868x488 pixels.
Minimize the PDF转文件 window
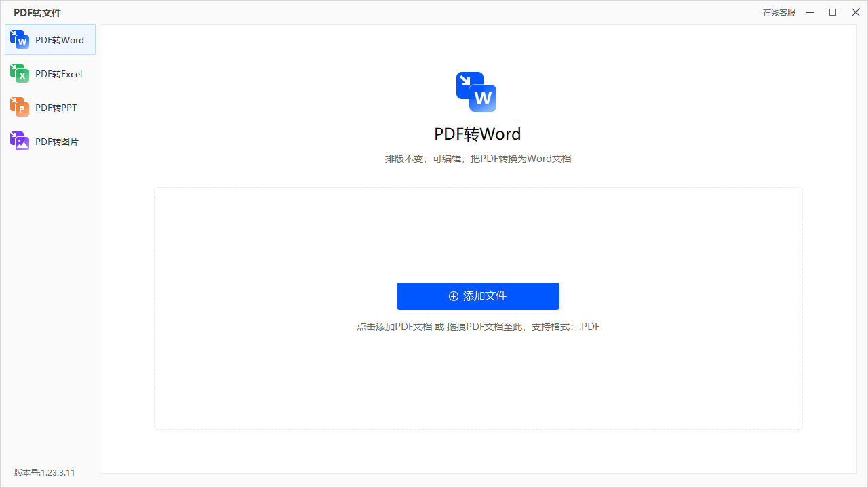point(810,13)
